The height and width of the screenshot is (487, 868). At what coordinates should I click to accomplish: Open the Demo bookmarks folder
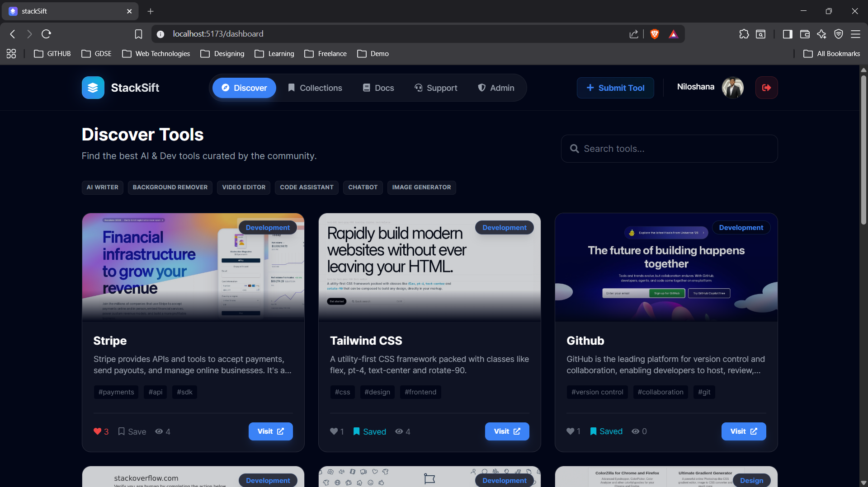(373, 54)
